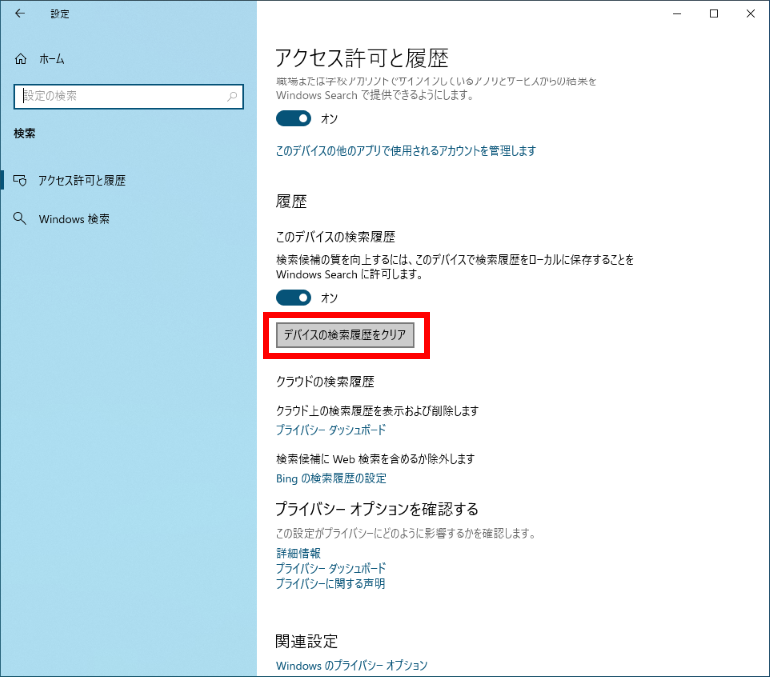Open the 詳細情報 link

pyautogui.click(x=298, y=553)
